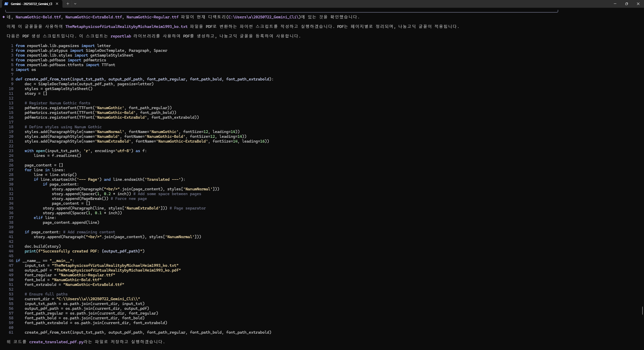Click the NanumGothic-ExtraBold.ttf filename in the first line

(x=94, y=17)
